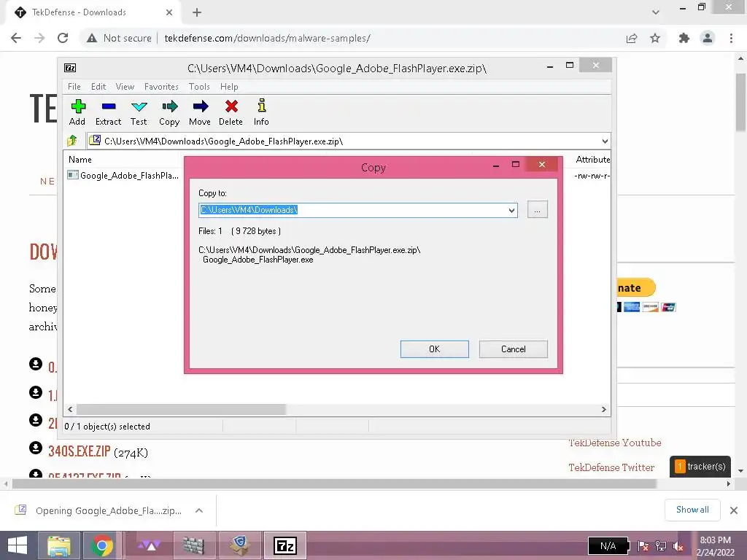Open the Windows Start button
The width and height of the screenshot is (747, 560).
pos(18,545)
